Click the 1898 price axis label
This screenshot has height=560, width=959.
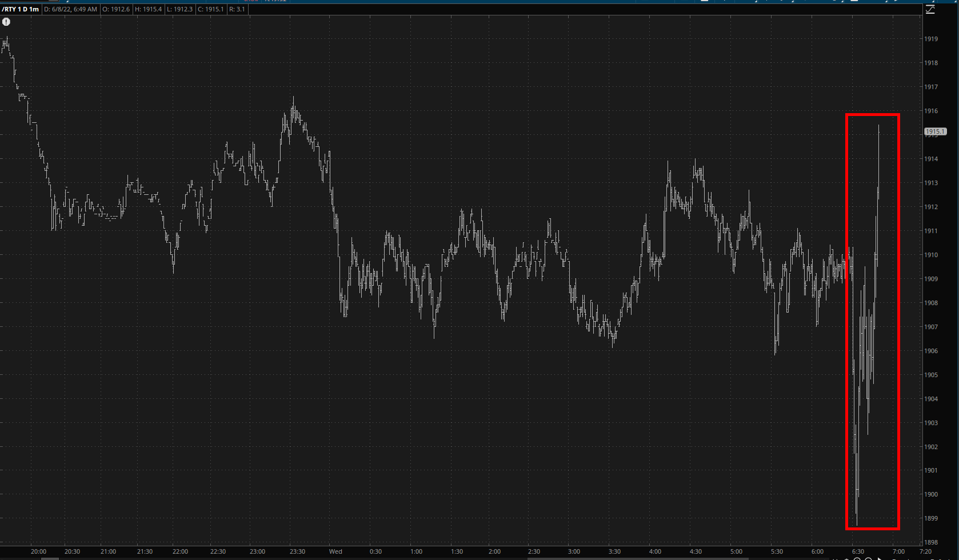coord(931,542)
